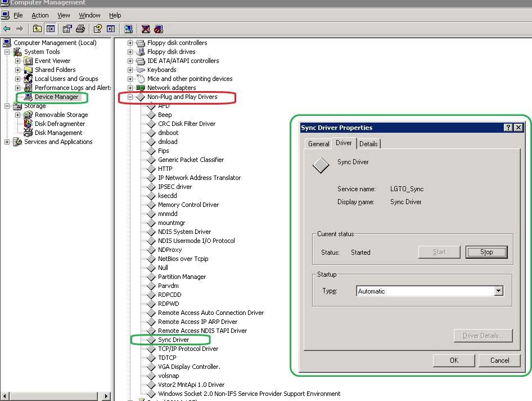This screenshot has width=532, height=401.
Task: Select TCP/IP Protocol Driver entry
Action: point(188,349)
